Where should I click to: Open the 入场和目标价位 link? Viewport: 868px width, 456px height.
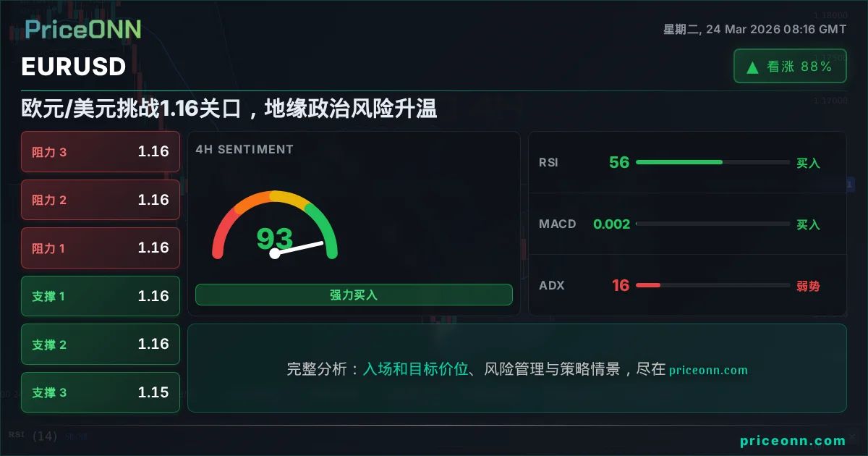coord(415,369)
